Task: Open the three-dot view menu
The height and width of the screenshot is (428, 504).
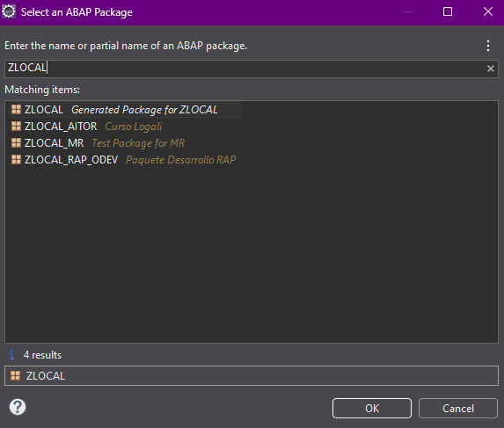Action: [x=488, y=46]
